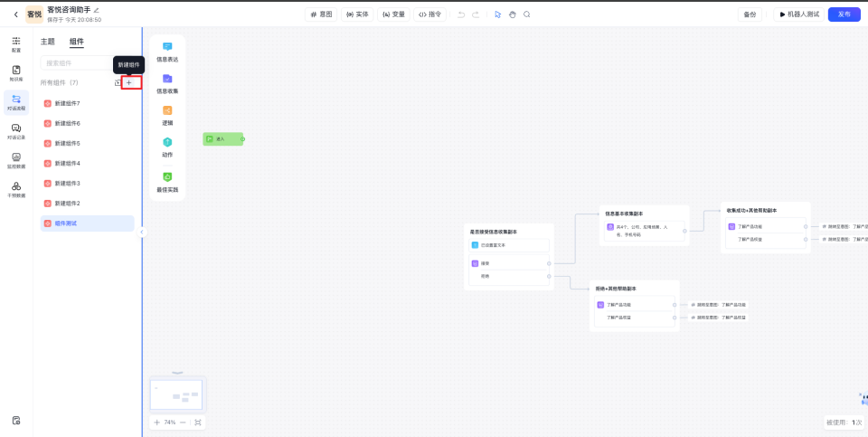Zoom in with the plus control
Viewport: 868px width, 437px height.
pos(157,423)
